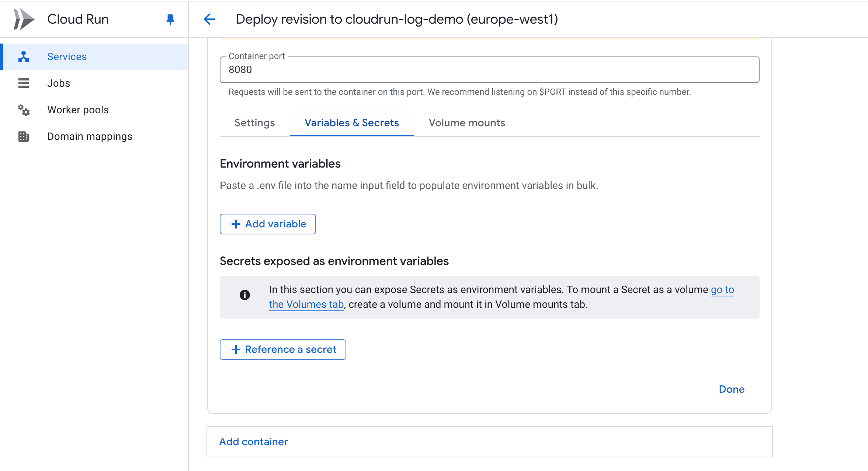Click the plus icon on Reference a secret

[235, 349]
